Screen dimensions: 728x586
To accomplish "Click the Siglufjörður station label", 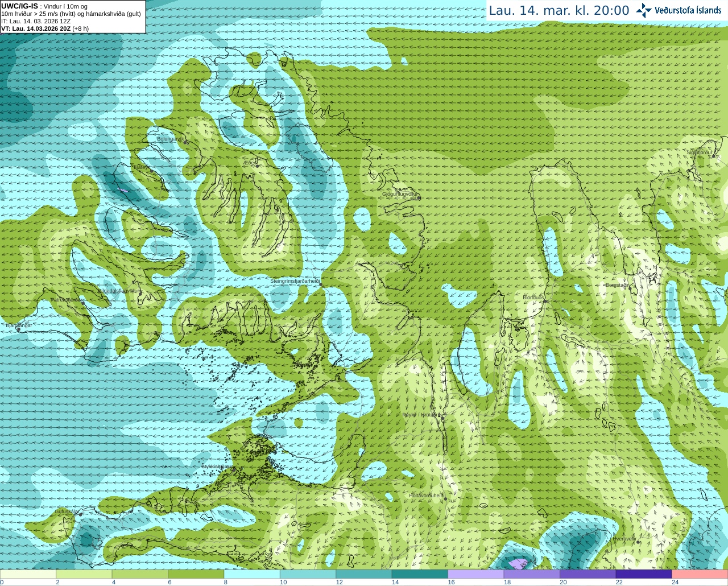I will point(700,152).
